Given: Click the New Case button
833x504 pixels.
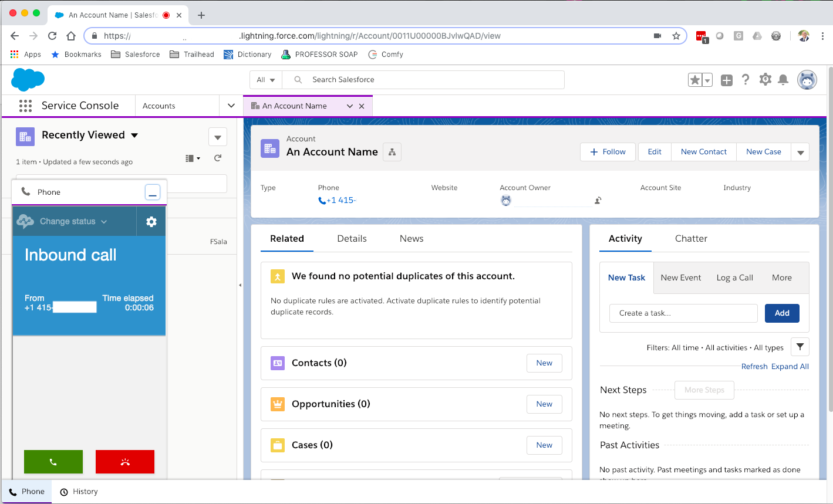Looking at the screenshot, I should pyautogui.click(x=764, y=152).
